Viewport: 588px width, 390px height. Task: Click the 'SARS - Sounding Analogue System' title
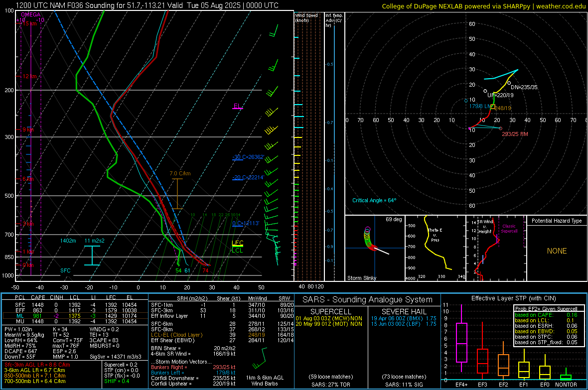click(368, 300)
